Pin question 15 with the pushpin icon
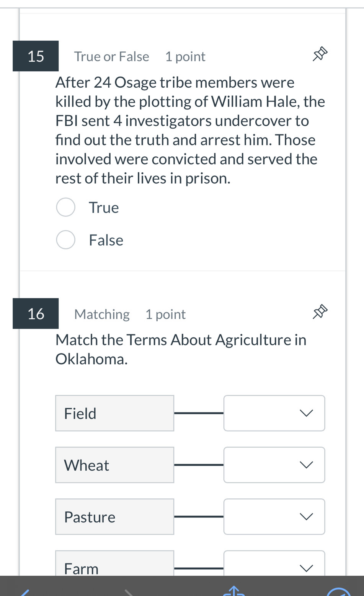This screenshot has width=364, height=596. [x=320, y=54]
